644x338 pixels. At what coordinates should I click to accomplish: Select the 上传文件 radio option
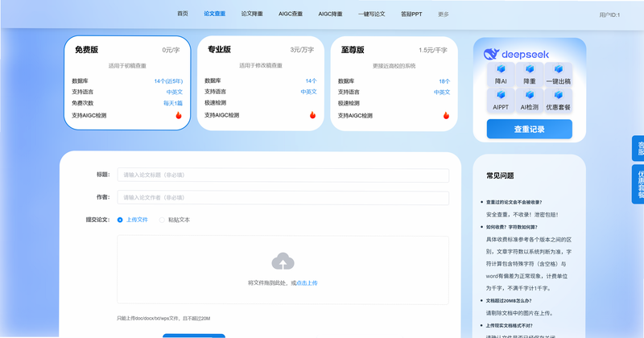point(132,220)
